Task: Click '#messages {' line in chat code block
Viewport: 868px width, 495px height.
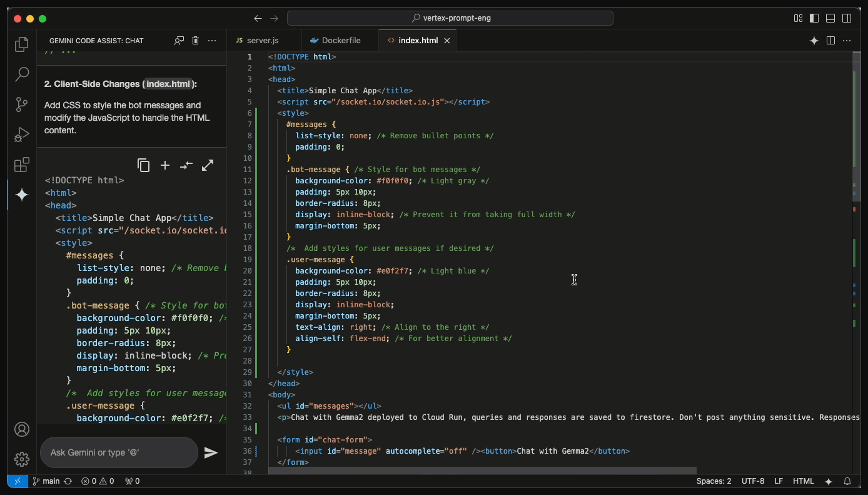Action: (95, 255)
